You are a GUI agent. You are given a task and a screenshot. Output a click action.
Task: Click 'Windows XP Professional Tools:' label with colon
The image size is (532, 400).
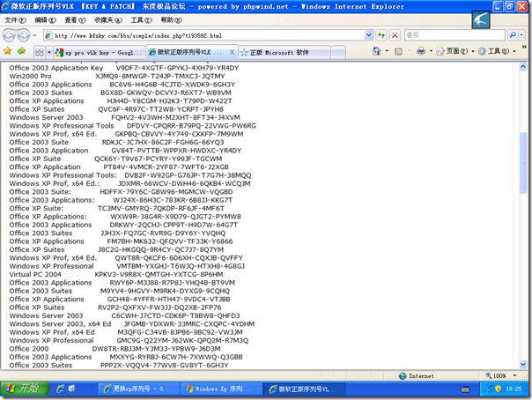pyautogui.click(x=63, y=175)
